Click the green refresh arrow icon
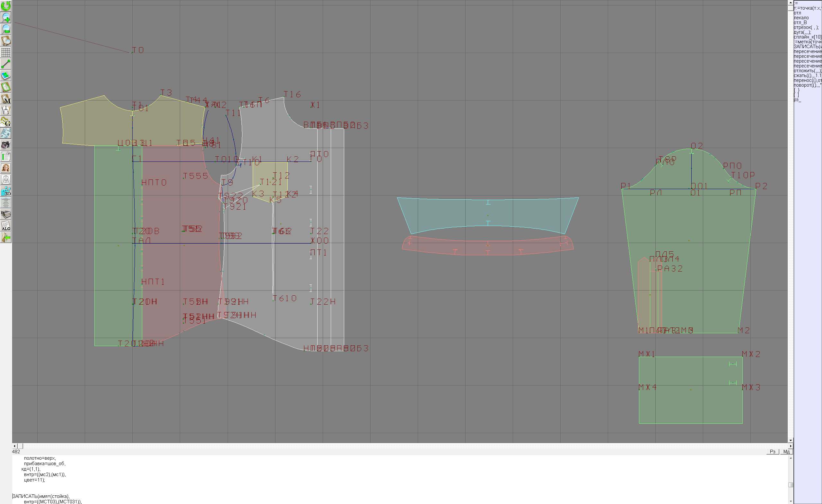The width and height of the screenshot is (822, 504). tap(6, 6)
